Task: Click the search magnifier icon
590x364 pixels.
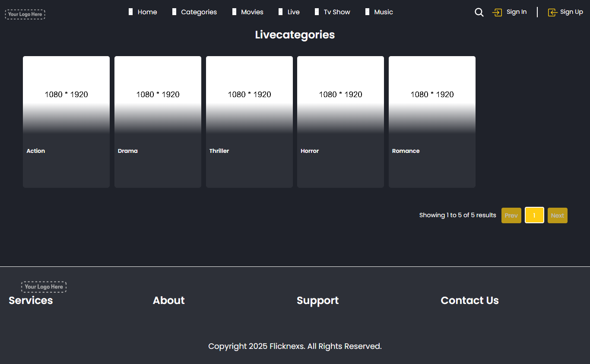Action: coord(479,13)
